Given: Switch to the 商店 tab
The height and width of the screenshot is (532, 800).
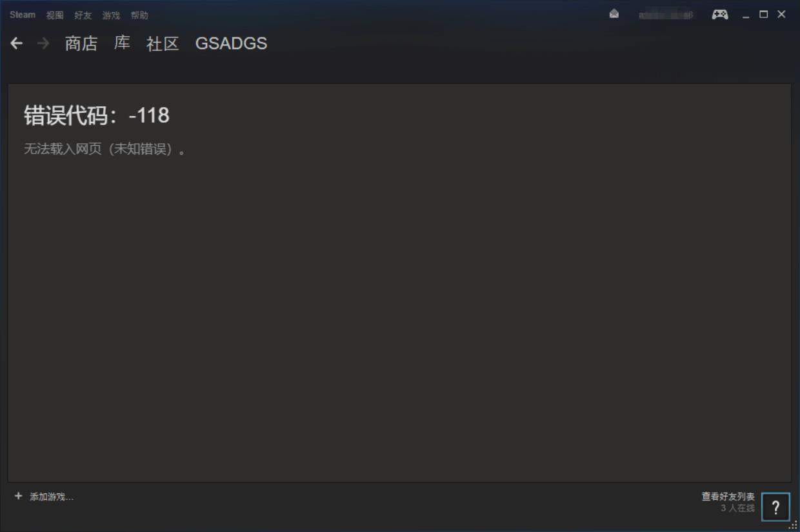Looking at the screenshot, I should click(81, 44).
